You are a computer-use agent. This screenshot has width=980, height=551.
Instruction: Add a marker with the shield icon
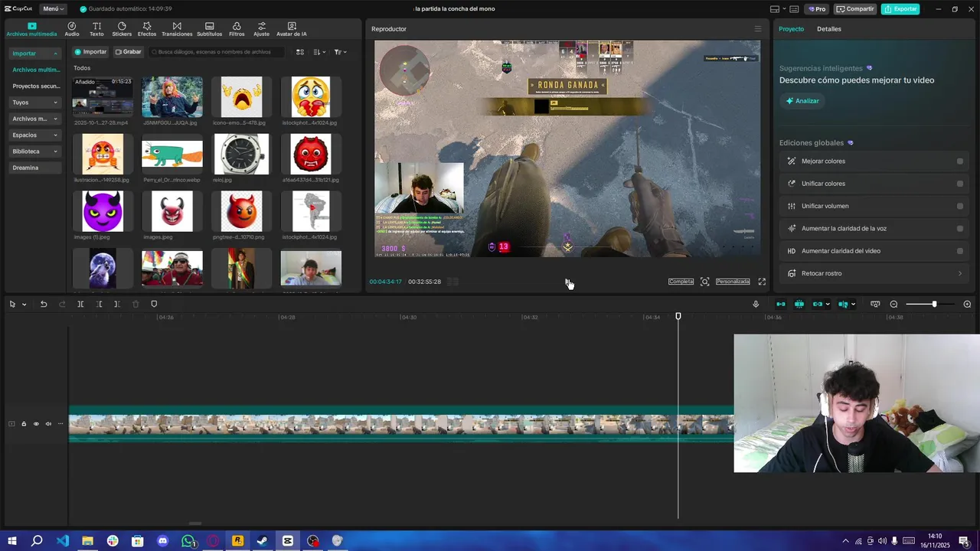154,304
